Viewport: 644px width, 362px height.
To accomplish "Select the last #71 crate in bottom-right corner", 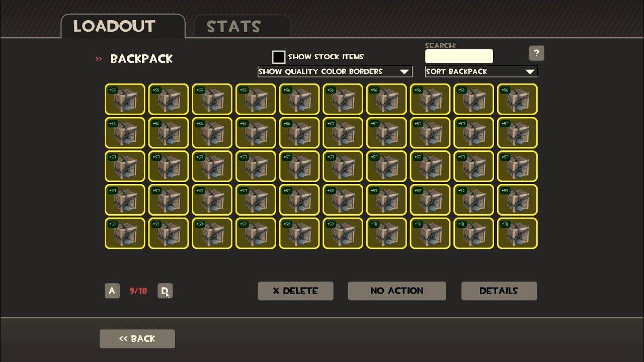I will pos(517,233).
